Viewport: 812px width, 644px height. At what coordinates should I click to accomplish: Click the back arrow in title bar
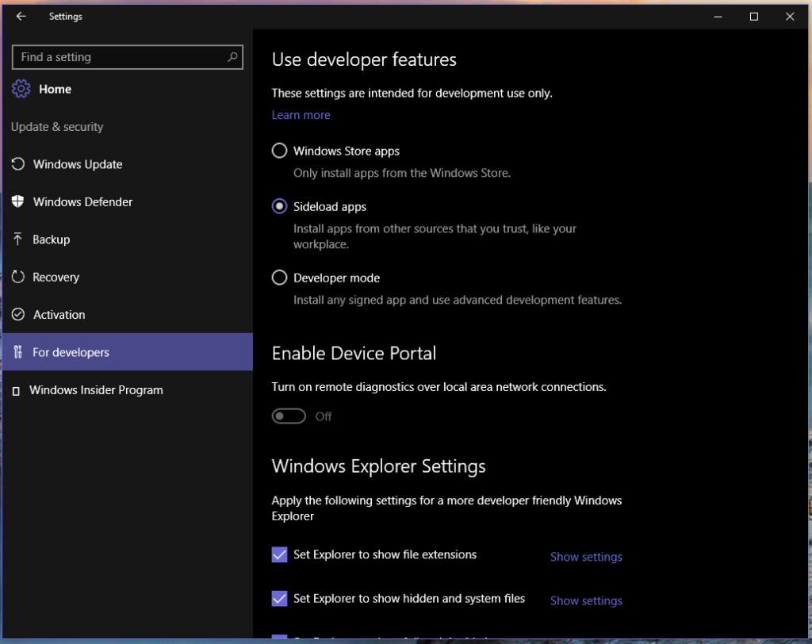point(21,17)
